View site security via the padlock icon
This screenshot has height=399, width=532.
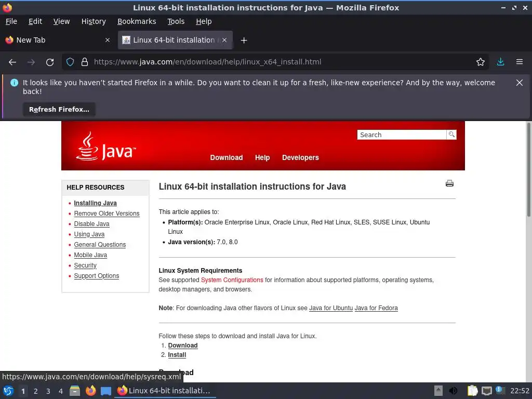point(85,62)
